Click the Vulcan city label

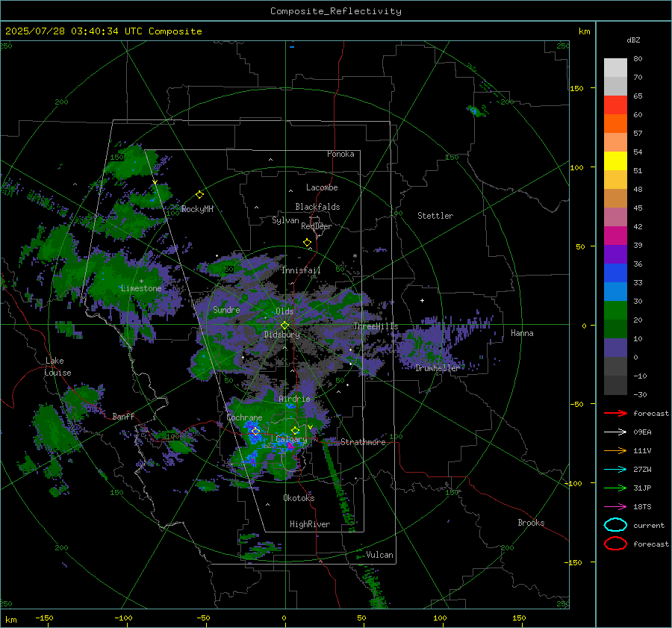point(379,555)
